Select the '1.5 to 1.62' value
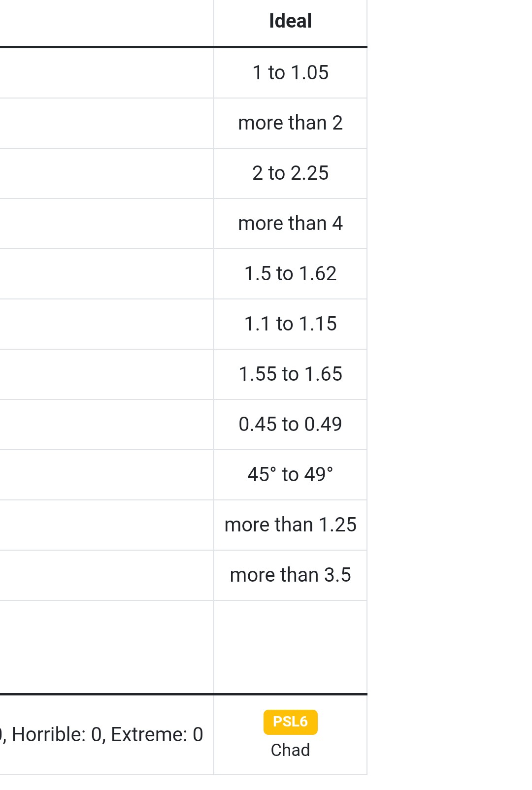Viewport: 532px width, 790px height. (x=290, y=274)
